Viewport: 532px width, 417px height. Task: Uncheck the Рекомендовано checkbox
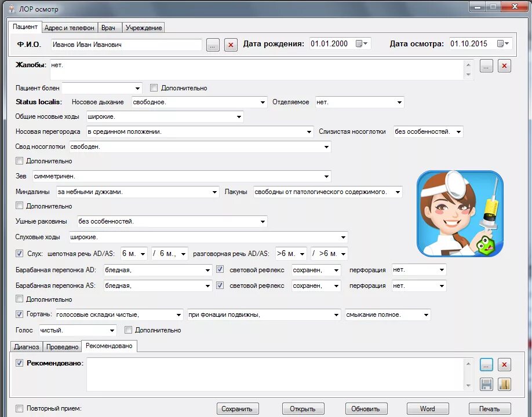19,363
